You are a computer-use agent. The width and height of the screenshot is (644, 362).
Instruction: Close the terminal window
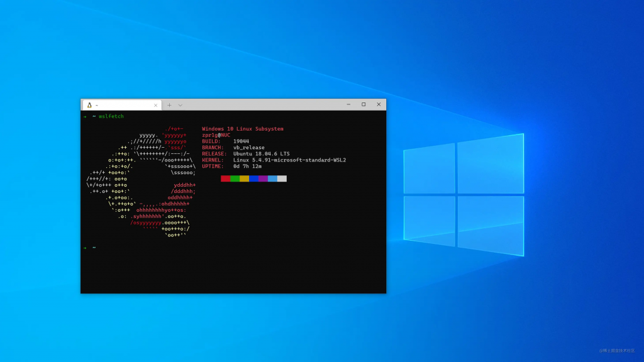pyautogui.click(x=379, y=105)
